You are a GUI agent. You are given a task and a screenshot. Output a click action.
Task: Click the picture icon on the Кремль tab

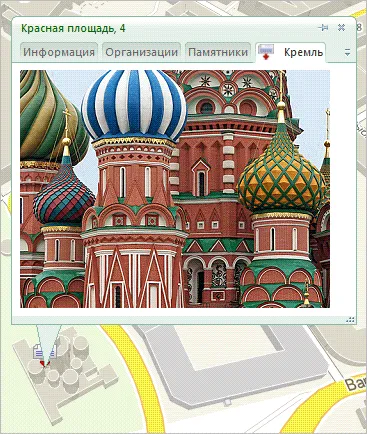tap(266, 52)
